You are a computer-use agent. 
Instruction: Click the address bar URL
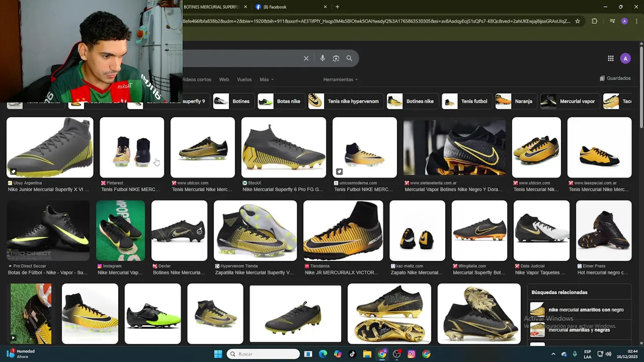376,21
